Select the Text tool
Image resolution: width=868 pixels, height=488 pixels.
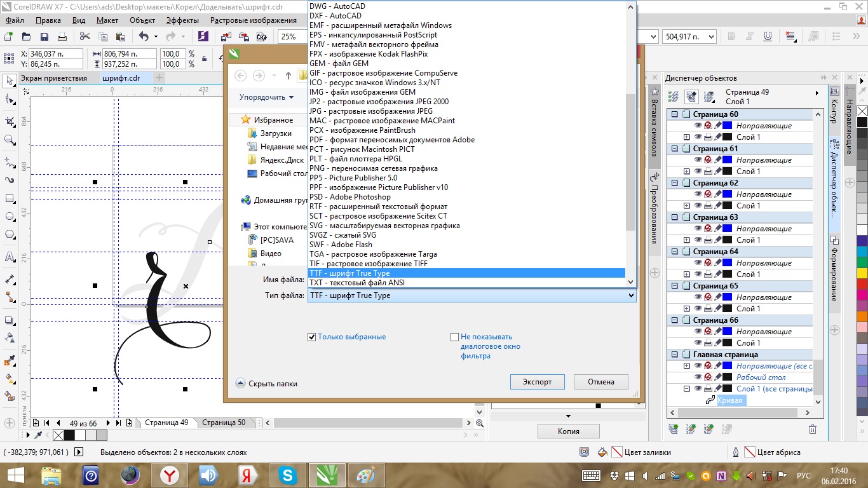click(10, 257)
